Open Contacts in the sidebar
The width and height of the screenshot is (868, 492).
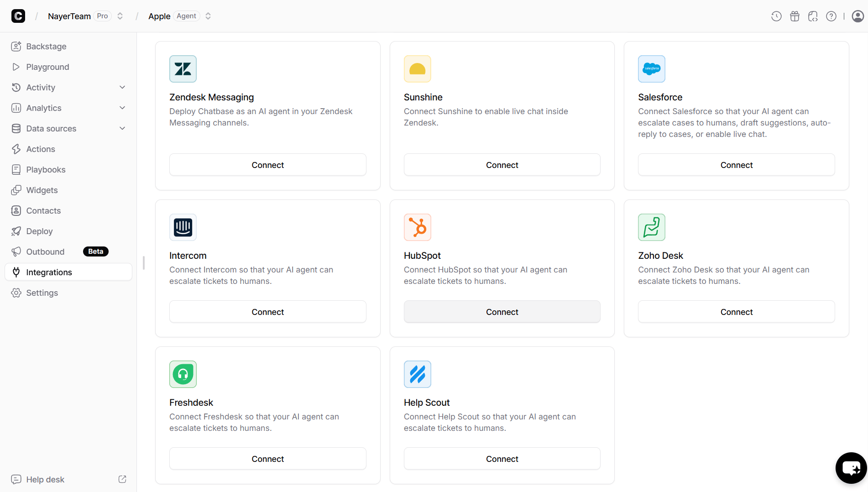(68, 210)
